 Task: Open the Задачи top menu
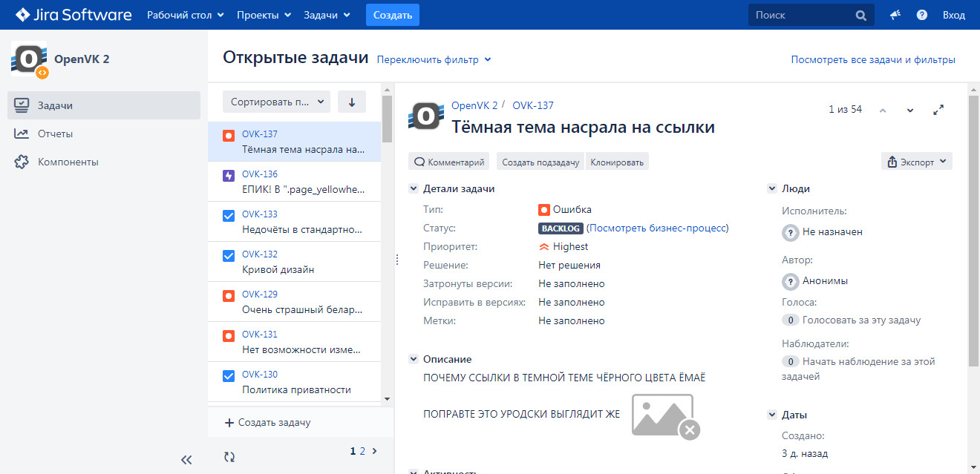(x=327, y=15)
